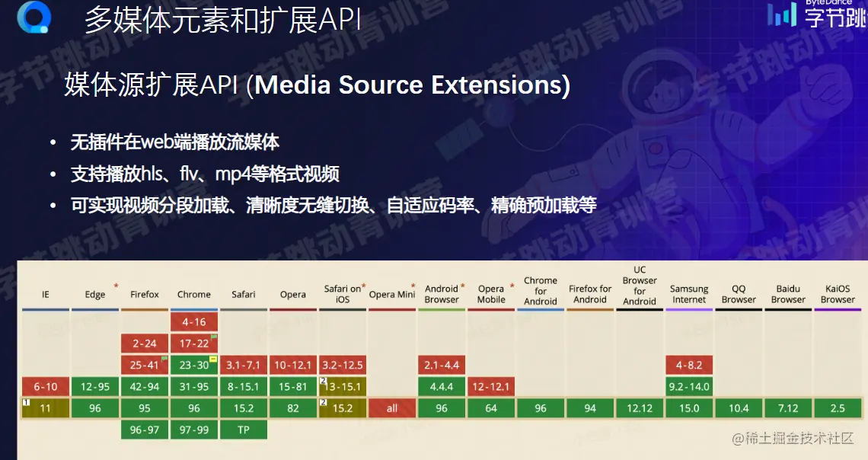
Task: Click the red IE 6-10 cell
Action: 46,386
